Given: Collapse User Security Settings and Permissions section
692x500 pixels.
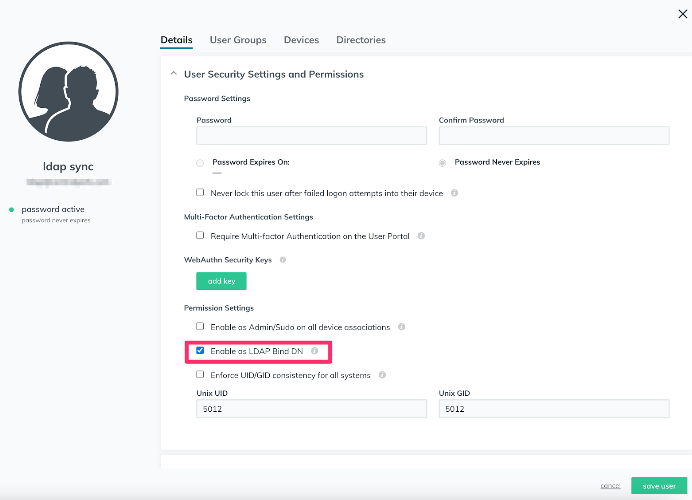Looking at the screenshot, I should (x=173, y=74).
